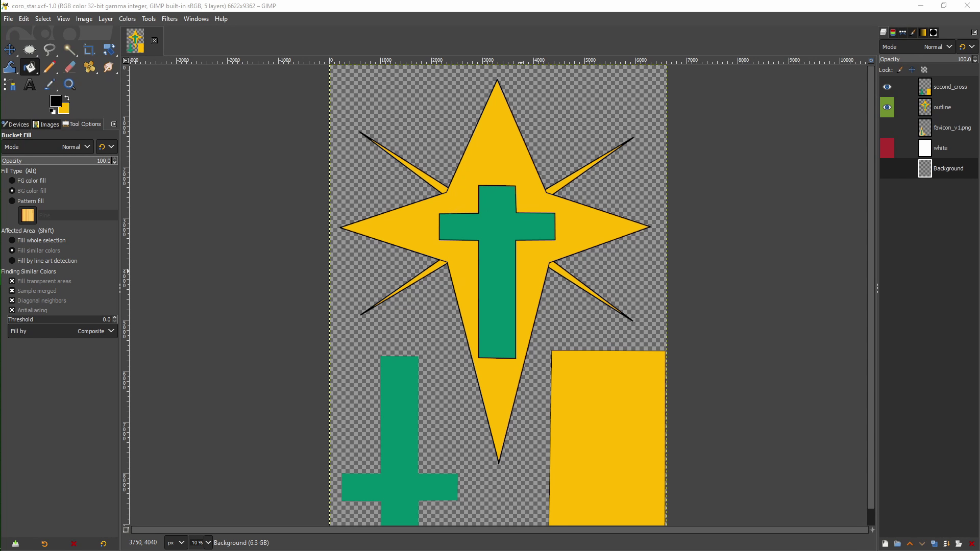Reset colors to default black and white

coord(53,111)
